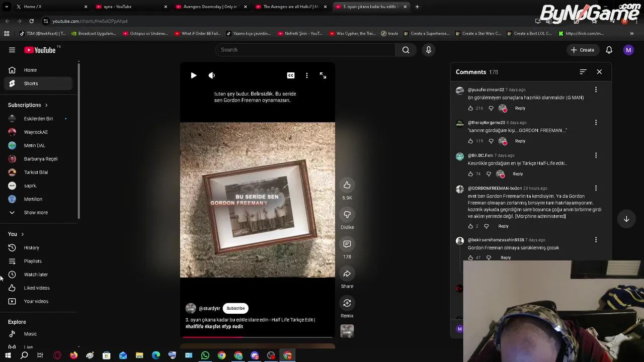Image resolution: width=644 pixels, height=362 pixels.
Task: Reply to the @GORDONFREEMAN-bo2cn comment
Action: (x=503, y=226)
